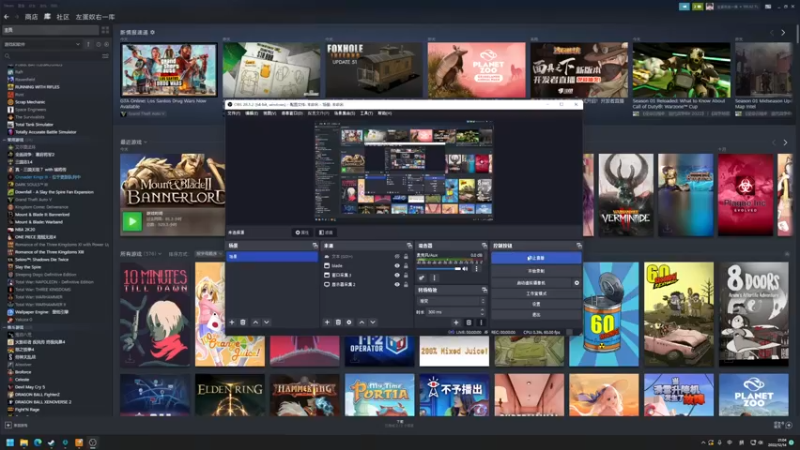This screenshot has height=450, width=800.
Task: Open mixer channel three-dot options menu
Action: (477, 269)
